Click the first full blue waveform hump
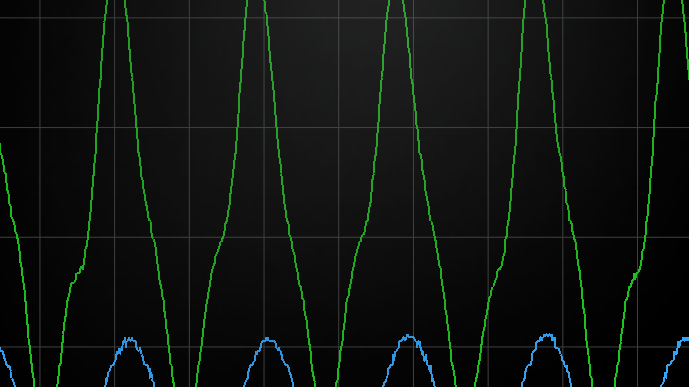 click(x=130, y=362)
